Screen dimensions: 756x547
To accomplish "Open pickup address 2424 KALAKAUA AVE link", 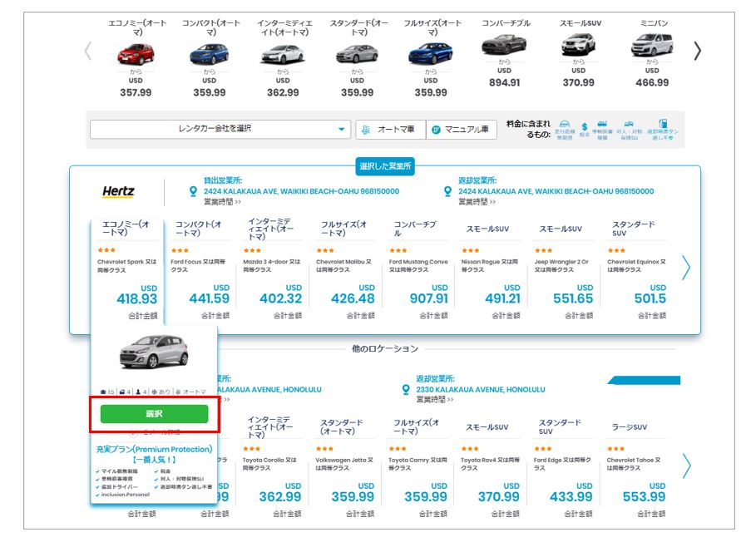I will [301, 191].
